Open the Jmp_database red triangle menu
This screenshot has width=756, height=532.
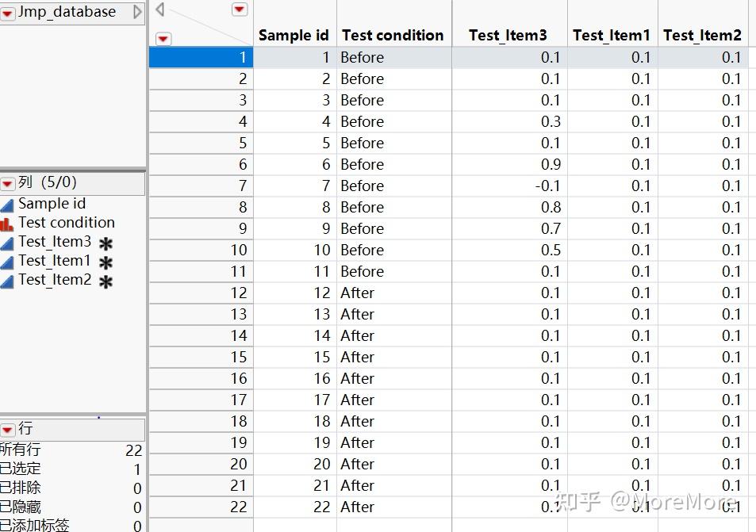7,13
